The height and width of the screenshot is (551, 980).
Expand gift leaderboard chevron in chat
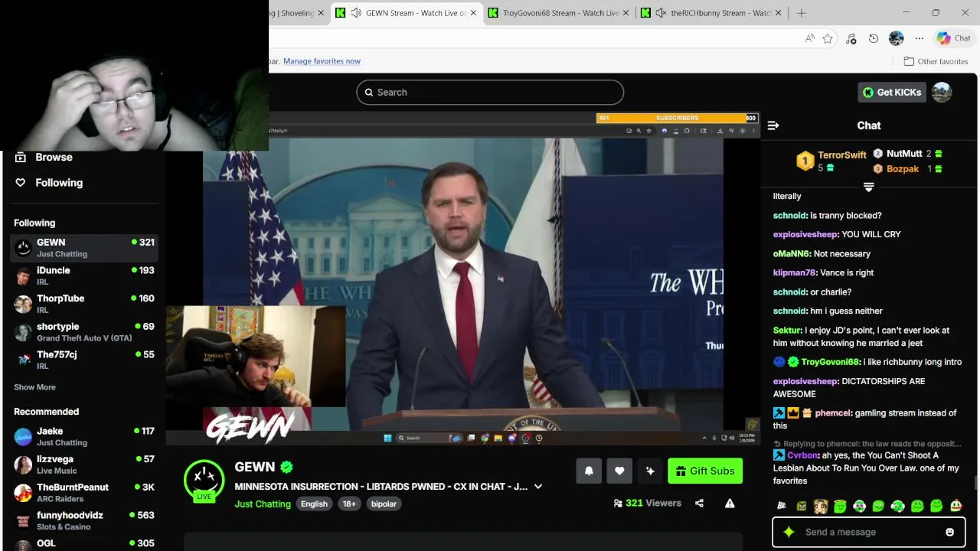point(869,187)
